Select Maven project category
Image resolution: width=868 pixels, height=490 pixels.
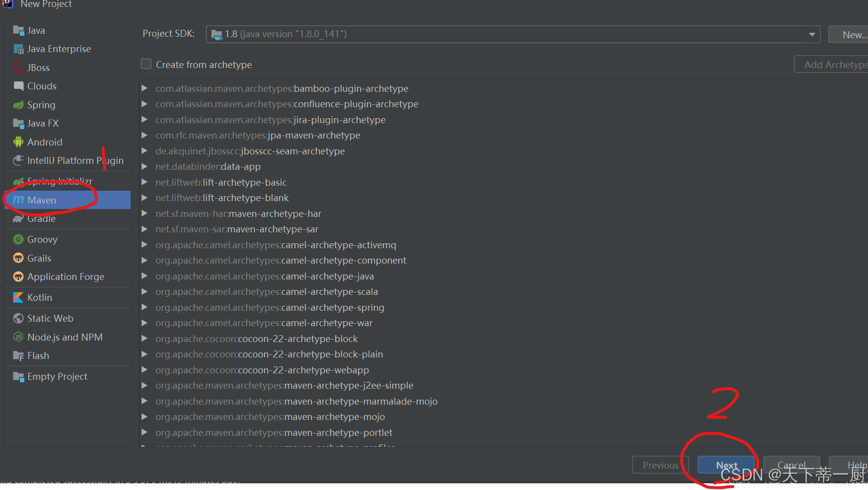(68, 200)
